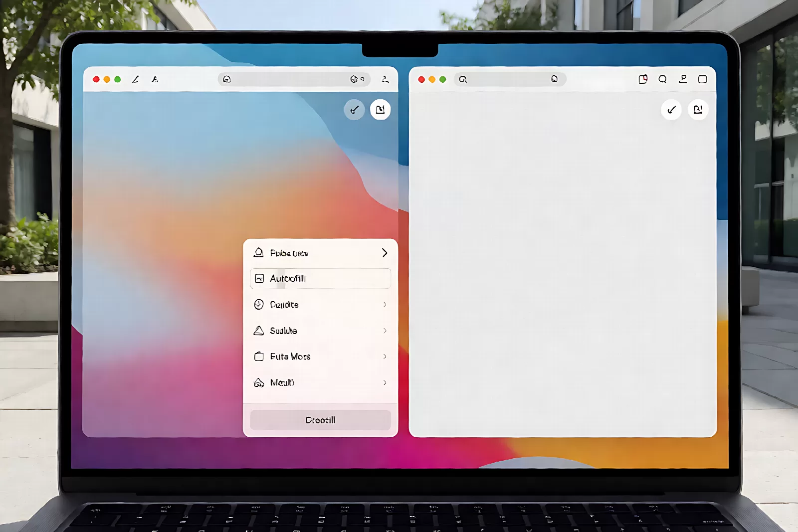Click the round share button in right window
Viewport: 798px width, 532px height.
click(x=698, y=110)
